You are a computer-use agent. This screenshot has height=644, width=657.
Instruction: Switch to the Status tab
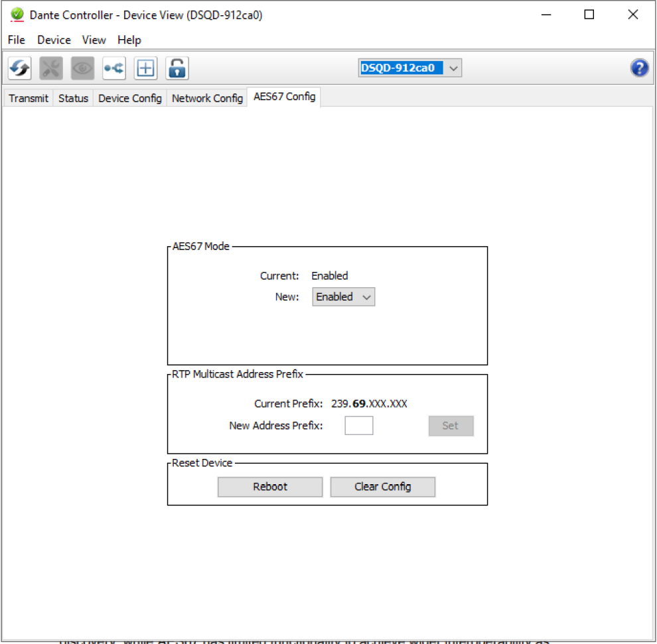pos(73,98)
